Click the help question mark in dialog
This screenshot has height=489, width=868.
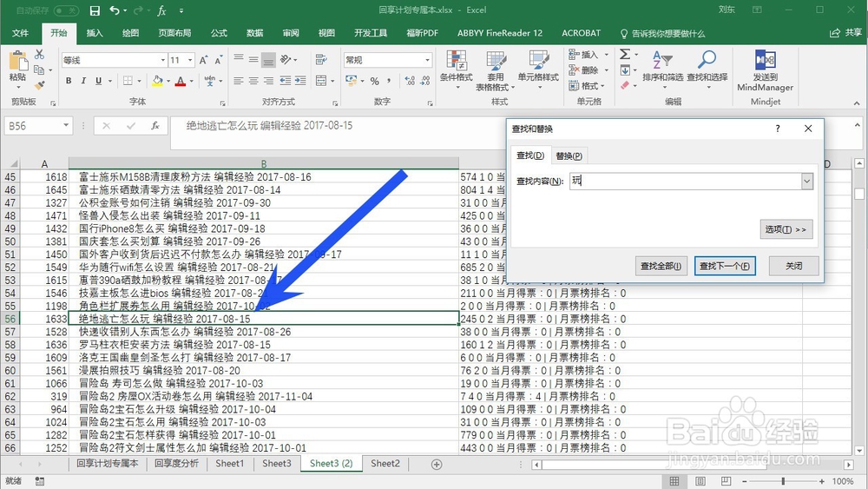(777, 129)
